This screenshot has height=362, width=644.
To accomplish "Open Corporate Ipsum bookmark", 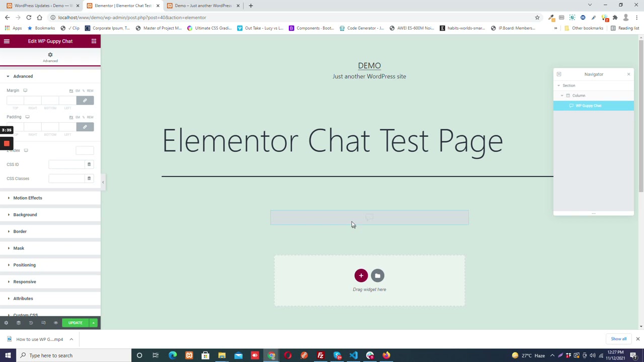I will (107, 28).
